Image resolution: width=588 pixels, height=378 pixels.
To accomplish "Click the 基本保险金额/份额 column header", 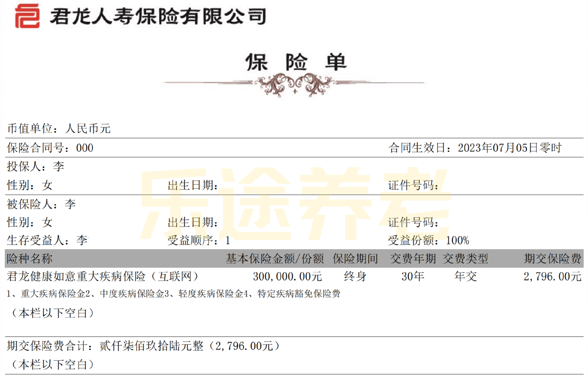I will (275, 259).
